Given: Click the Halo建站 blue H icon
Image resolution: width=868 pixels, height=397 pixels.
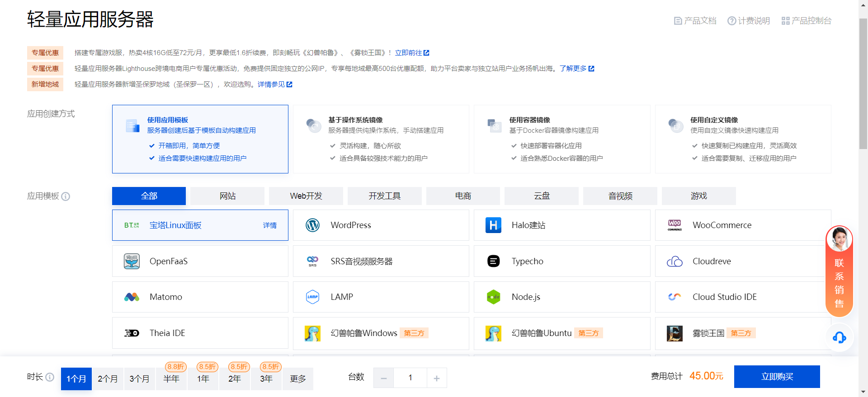Looking at the screenshot, I should coord(493,225).
